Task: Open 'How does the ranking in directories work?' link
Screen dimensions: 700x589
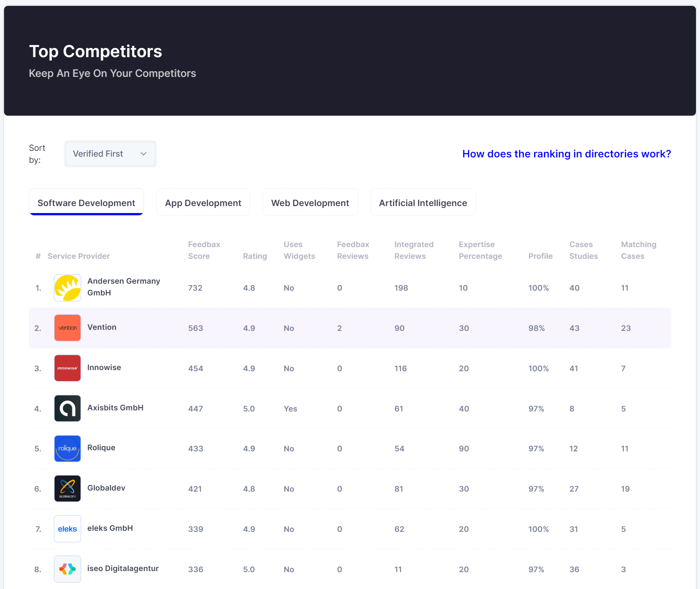Action: click(x=566, y=154)
